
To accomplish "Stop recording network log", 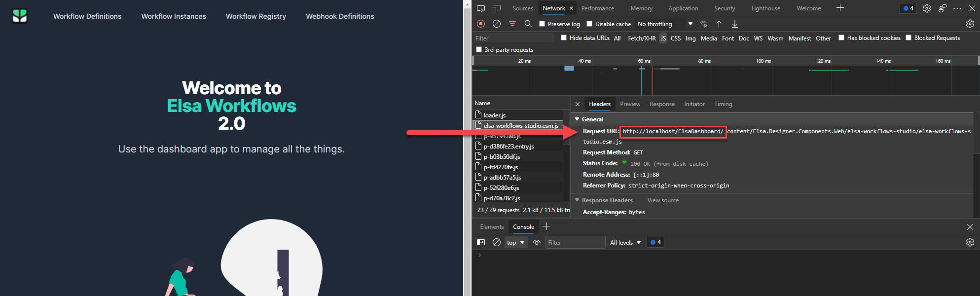I will pos(481,24).
